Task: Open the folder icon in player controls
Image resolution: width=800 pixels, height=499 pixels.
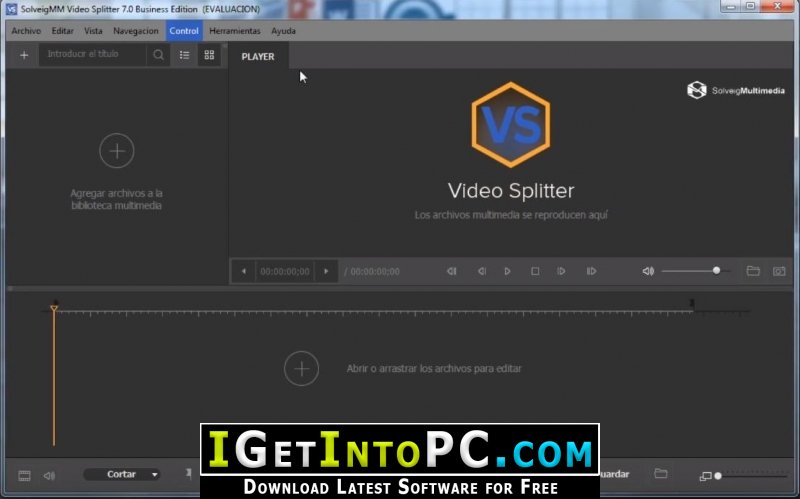Action: 753,271
